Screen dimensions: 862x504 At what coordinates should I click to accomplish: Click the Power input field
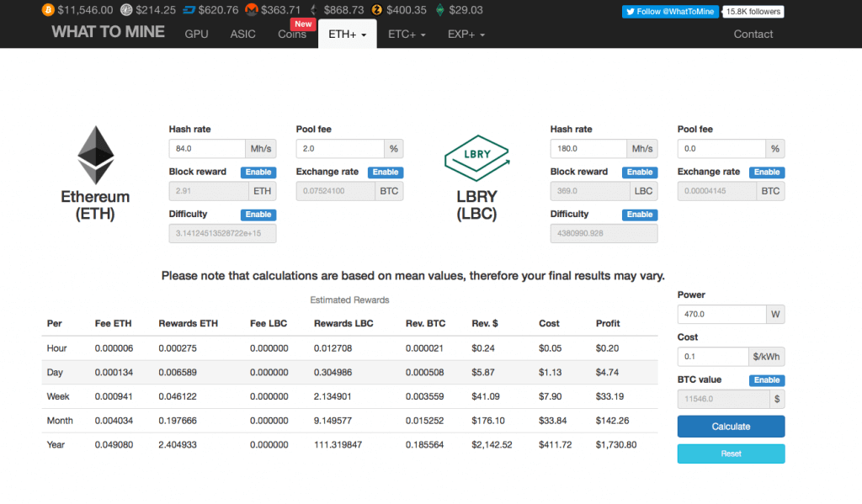pyautogui.click(x=721, y=315)
